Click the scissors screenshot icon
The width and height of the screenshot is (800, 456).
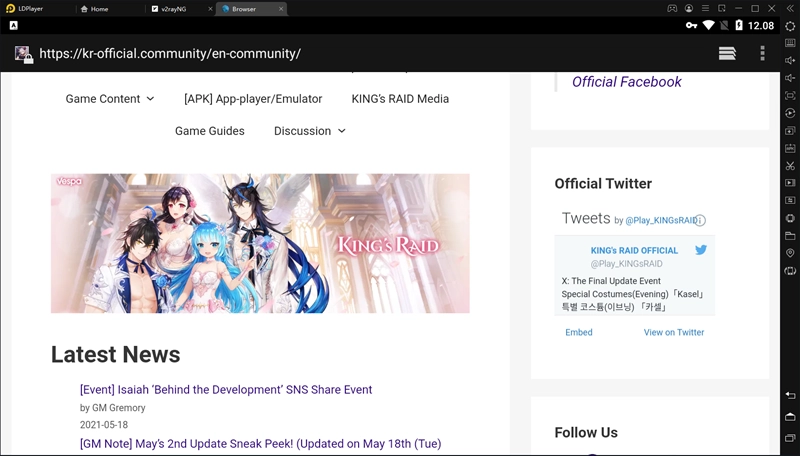click(x=790, y=165)
